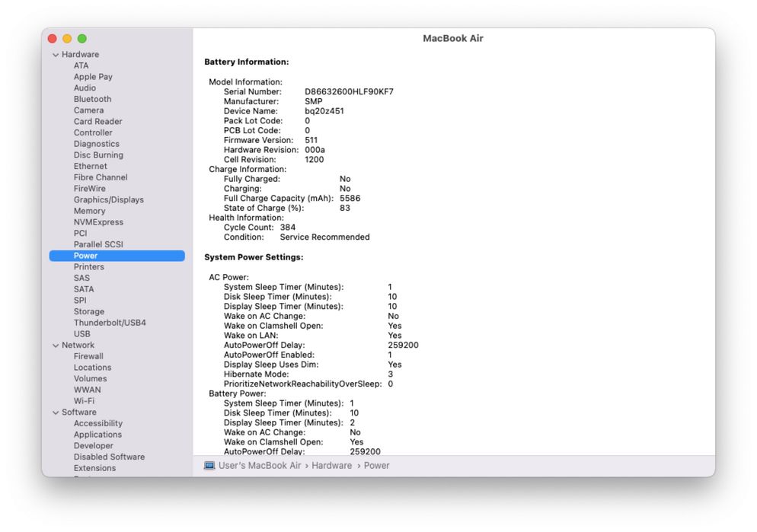Select Ethernet in the sidebar
The width and height of the screenshot is (757, 532).
(x=91, y=166)
